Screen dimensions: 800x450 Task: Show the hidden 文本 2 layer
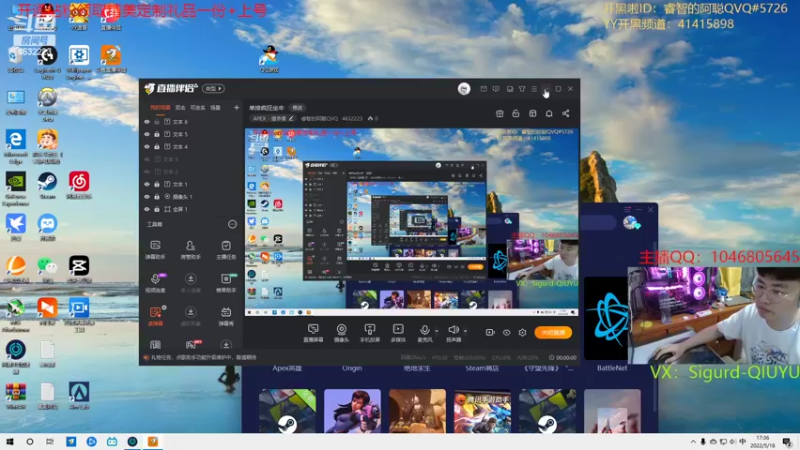[147, 171]
